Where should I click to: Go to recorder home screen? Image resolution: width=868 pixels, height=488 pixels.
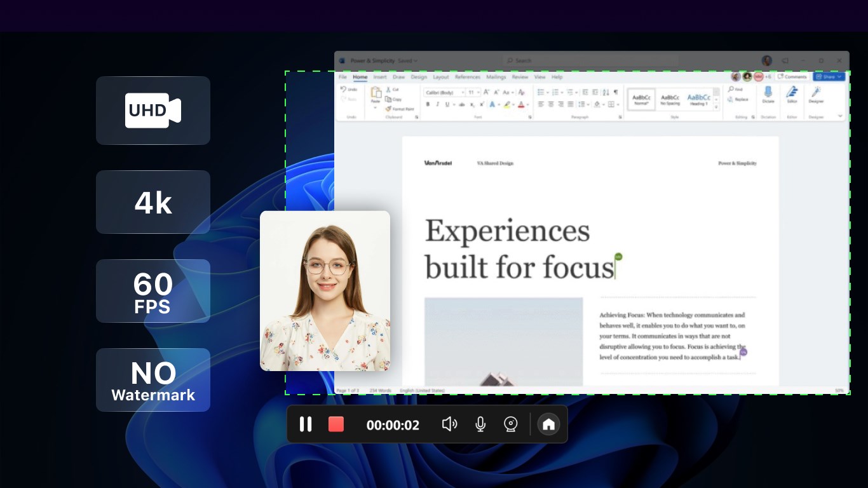pyautogui.click(x=548, y=424)
